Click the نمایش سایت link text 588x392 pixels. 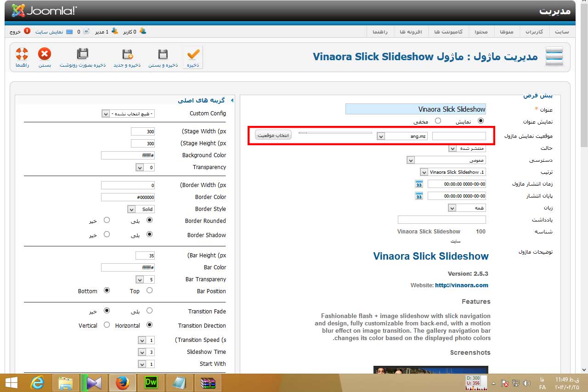point(48,32)
